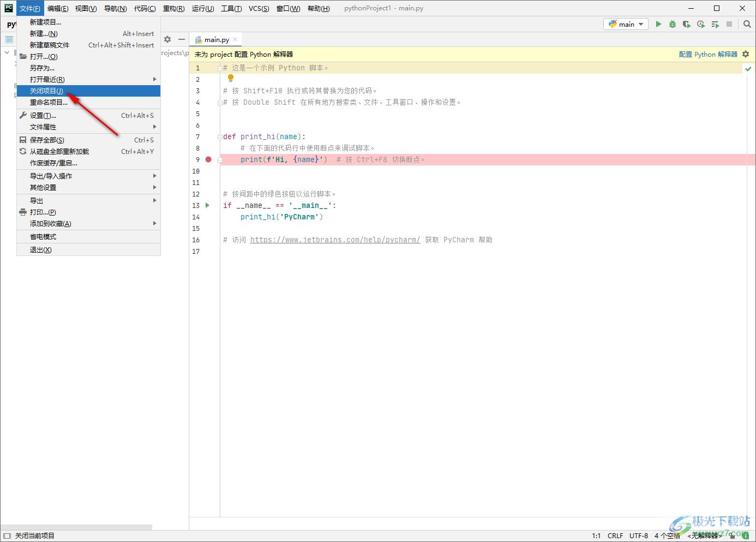
Task: Run with coverage shield icon
Action: [687, 24]
